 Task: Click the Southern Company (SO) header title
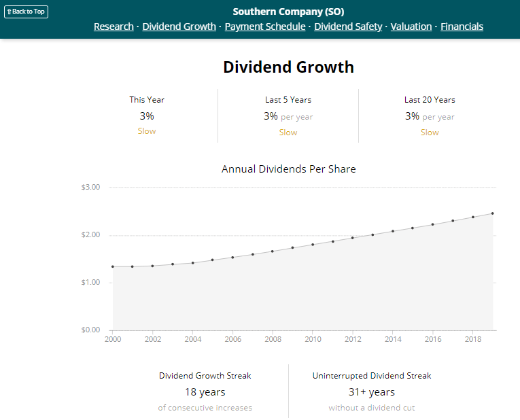point(288,12)
